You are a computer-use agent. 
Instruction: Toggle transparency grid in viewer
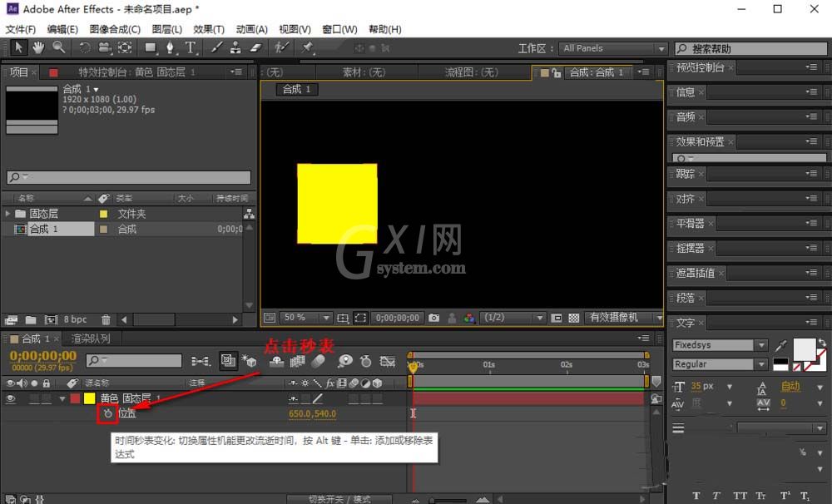[573, 318]
